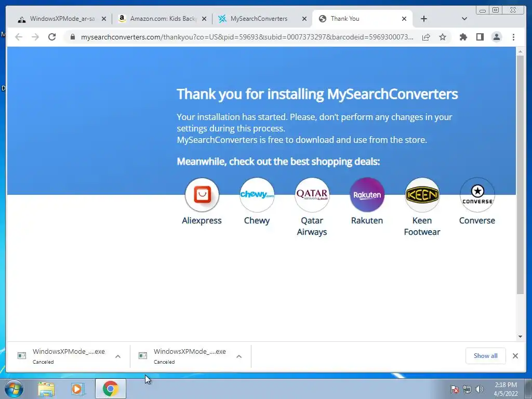
Task: Open the Extensions puzzle icon
Action: [463, 37]
